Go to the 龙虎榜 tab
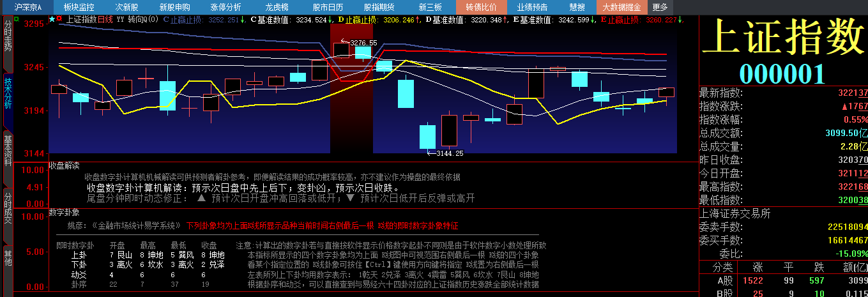868x297 pixels. 277,7
